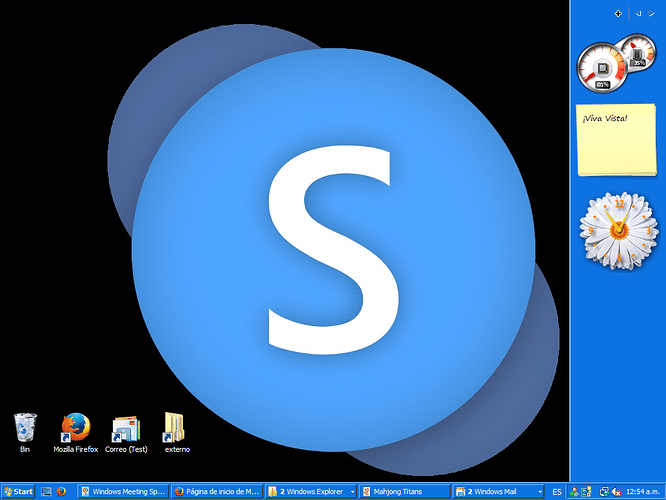Click the daisy flower clock gadget

tap(619, 231)
